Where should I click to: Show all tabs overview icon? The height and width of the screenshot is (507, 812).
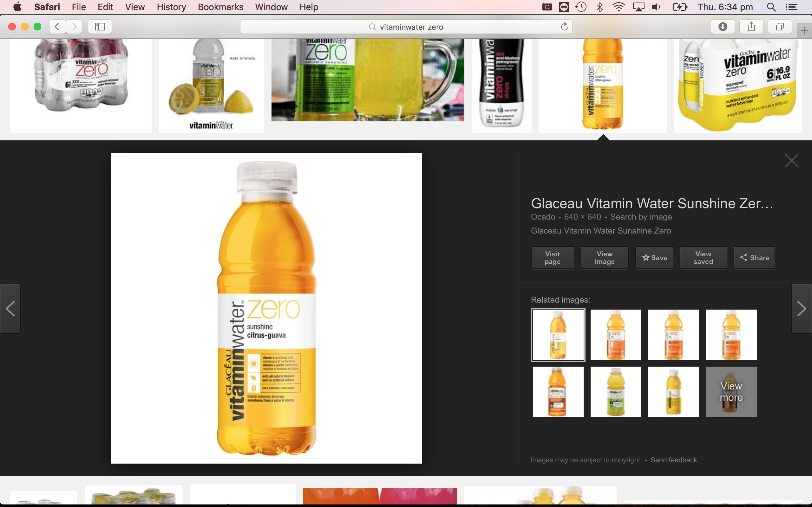click(780, 27)
